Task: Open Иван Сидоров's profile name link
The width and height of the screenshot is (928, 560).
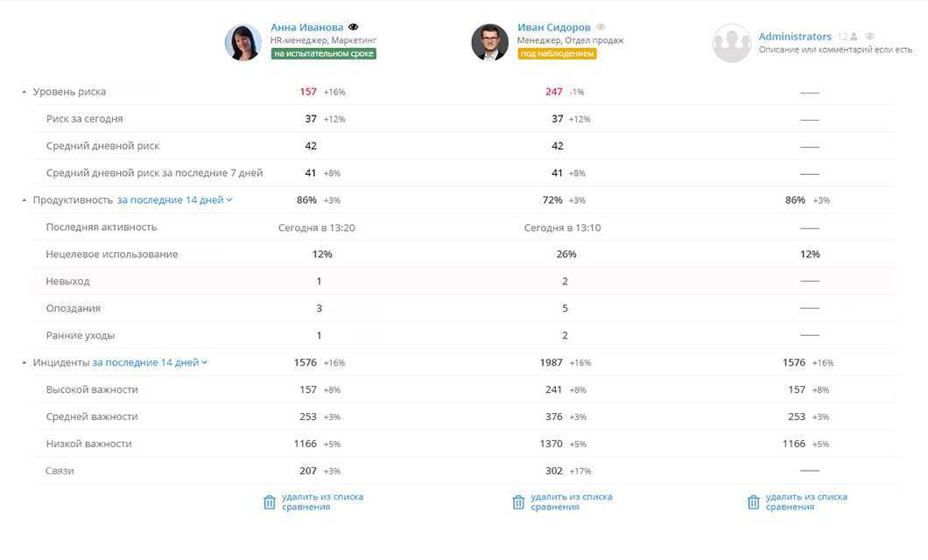Action: tap(553, 27)
